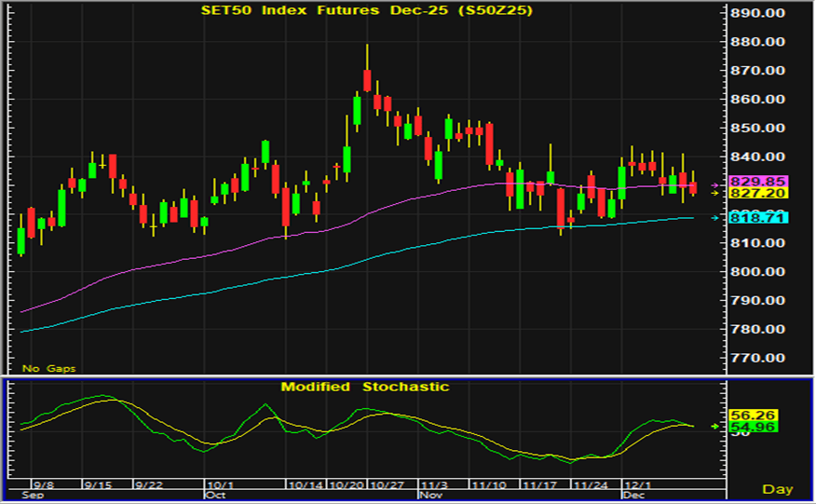Click the Modified Stochastic indicator title

pos(365,387)
